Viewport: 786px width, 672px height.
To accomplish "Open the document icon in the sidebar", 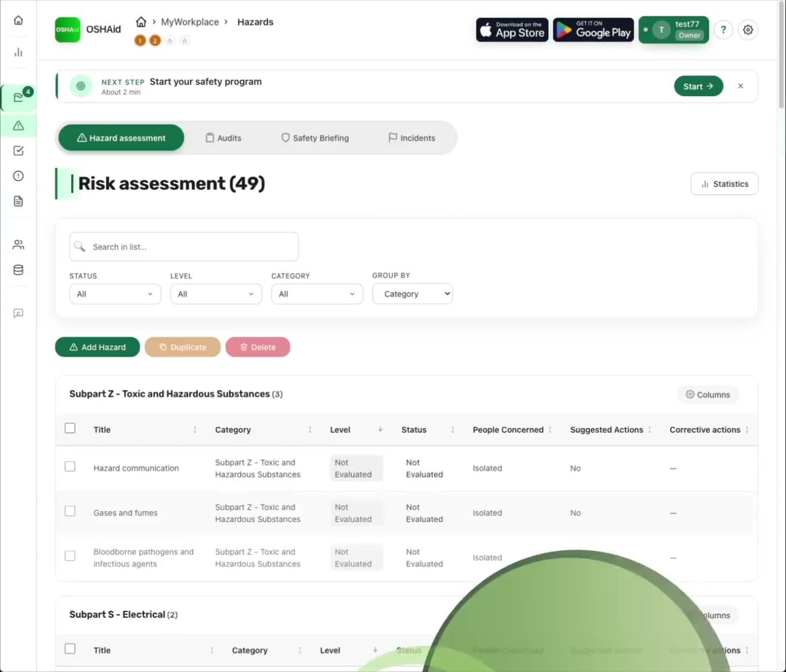I will pos(18,201).
